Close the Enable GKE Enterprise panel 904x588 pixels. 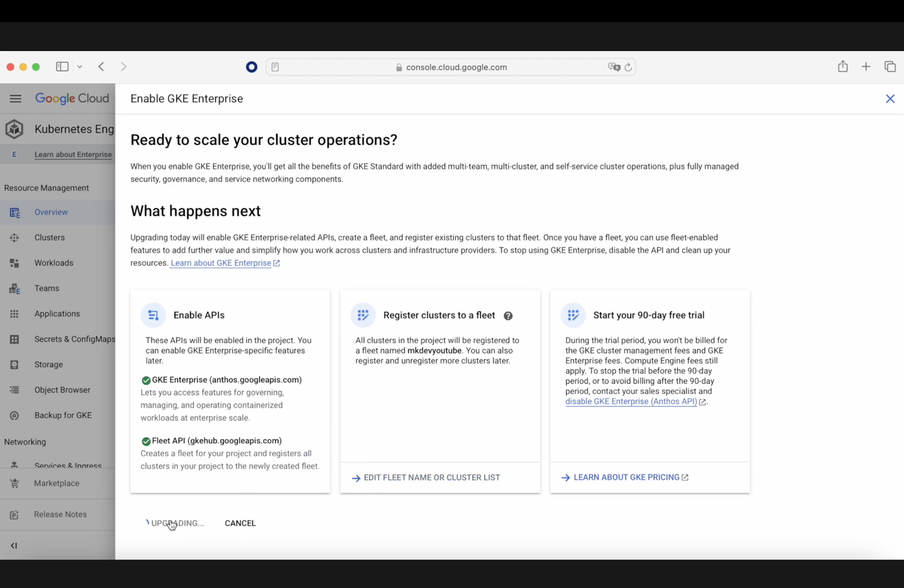(890, 98)
